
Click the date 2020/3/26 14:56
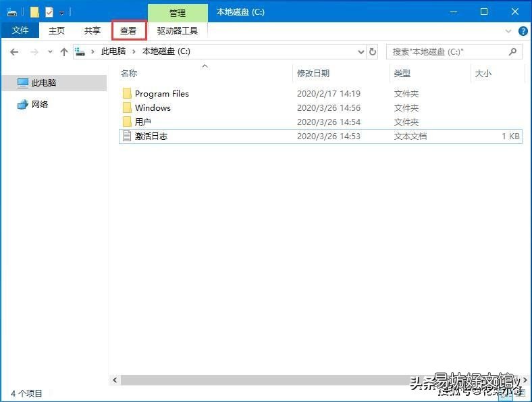(x=329, y=108)
